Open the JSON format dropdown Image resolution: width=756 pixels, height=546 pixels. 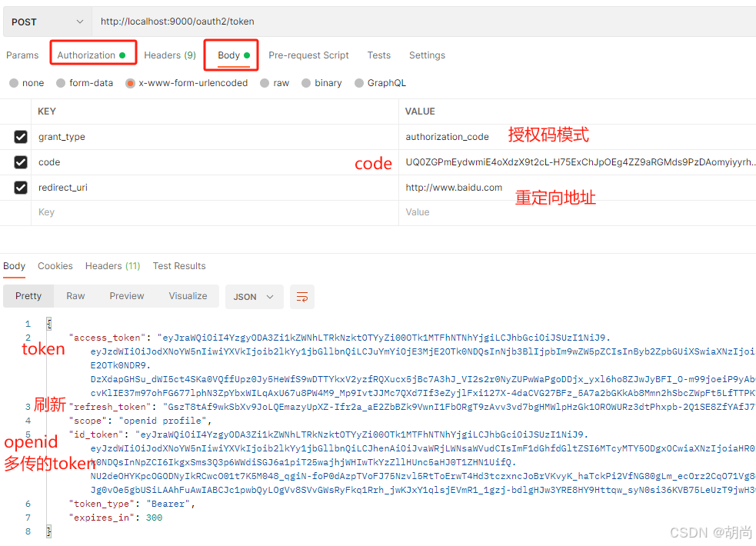tap(254, 297)
